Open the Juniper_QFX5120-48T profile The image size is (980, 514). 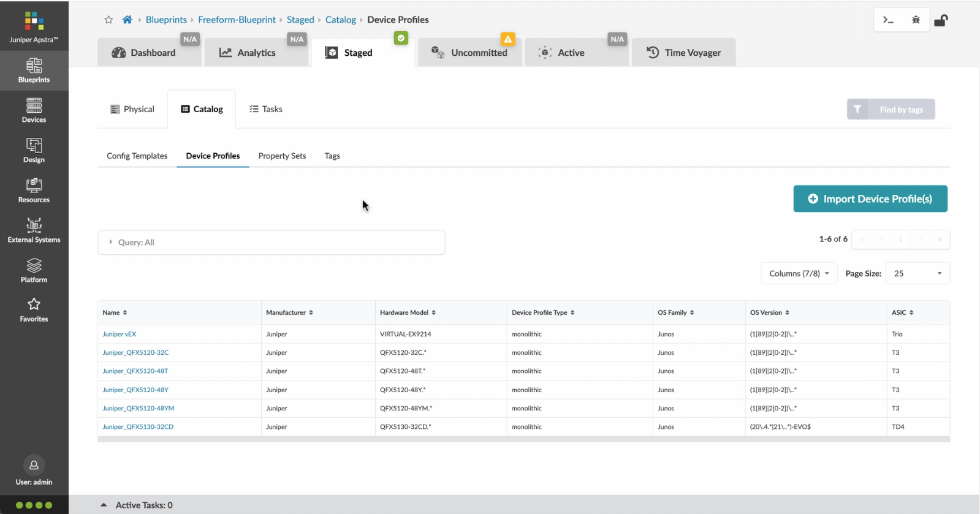[135, 371]
